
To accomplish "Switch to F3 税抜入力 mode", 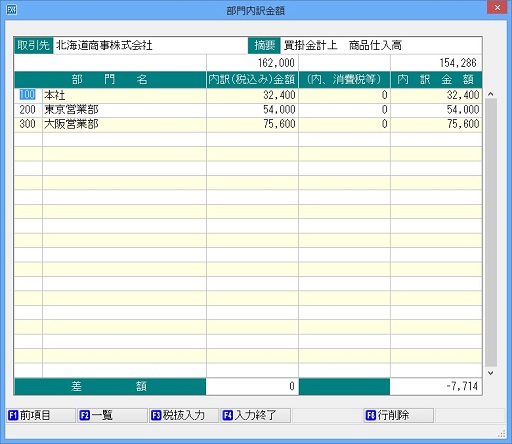I will [x=184, y=415].
